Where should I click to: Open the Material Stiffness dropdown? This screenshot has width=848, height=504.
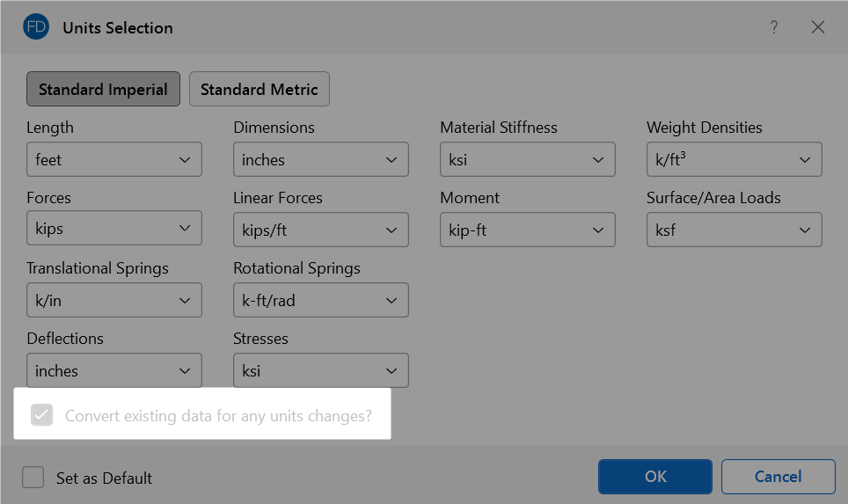point(527,160)
